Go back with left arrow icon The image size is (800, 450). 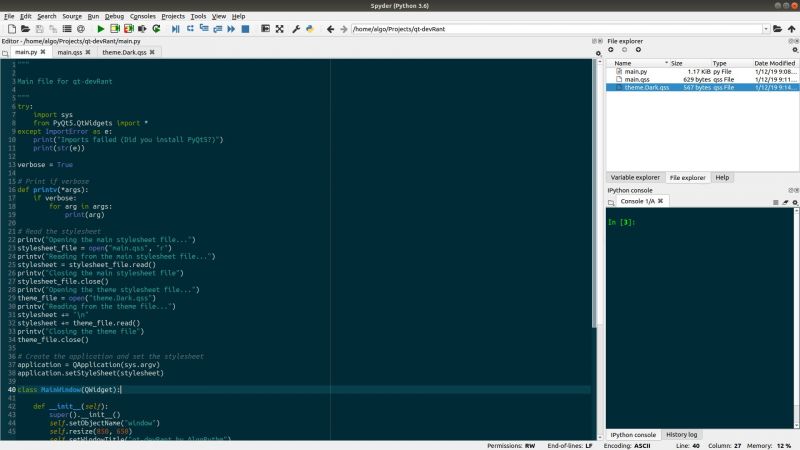330,29
